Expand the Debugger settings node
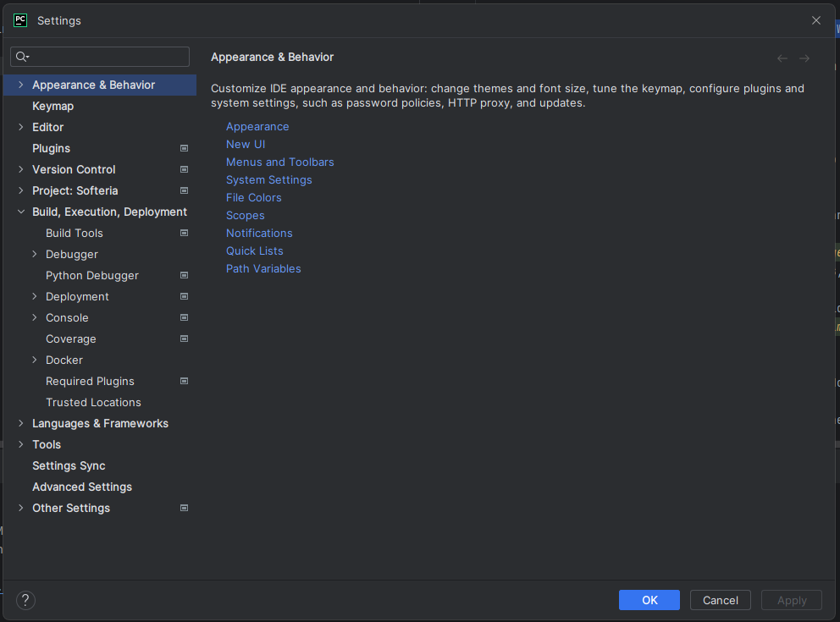Viewport: 840px width, 622px height. [35, 254]
